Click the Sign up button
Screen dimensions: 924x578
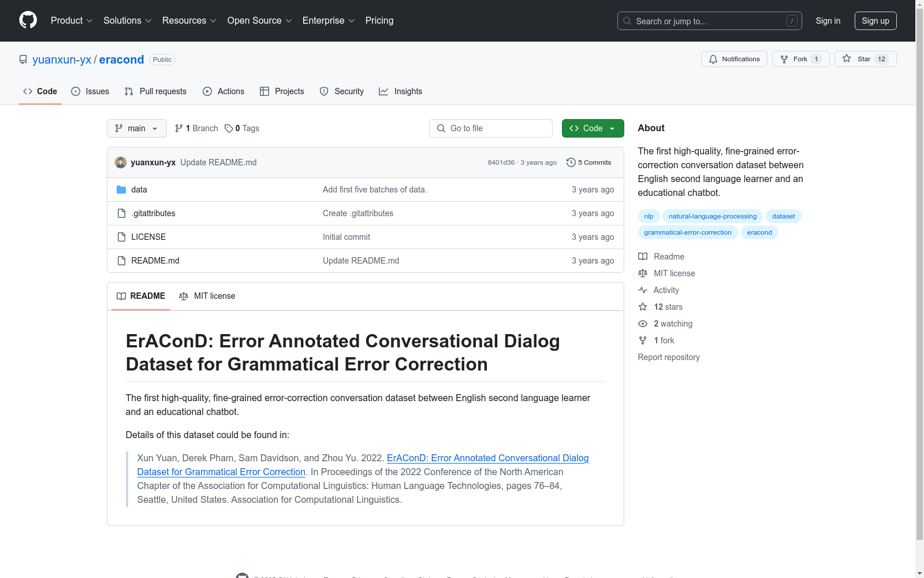tap(875, 21)
